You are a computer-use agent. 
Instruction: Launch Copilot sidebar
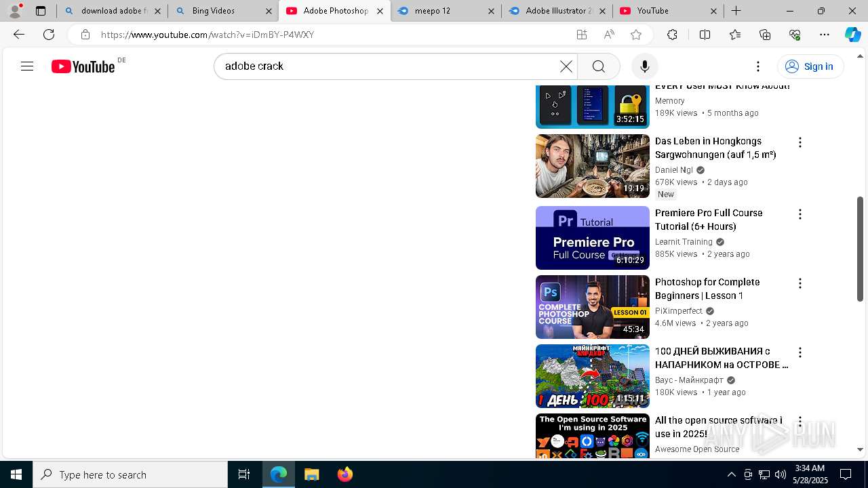pos(852,35)
